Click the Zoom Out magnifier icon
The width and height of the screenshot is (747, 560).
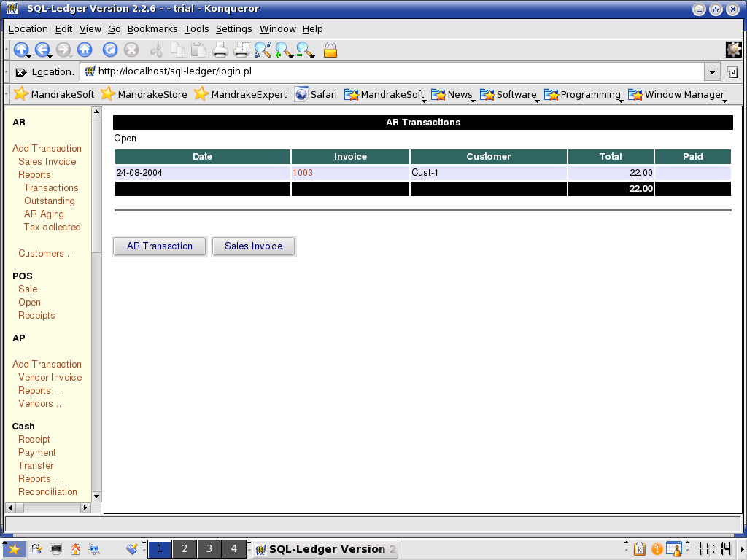[x=305, y=50]
